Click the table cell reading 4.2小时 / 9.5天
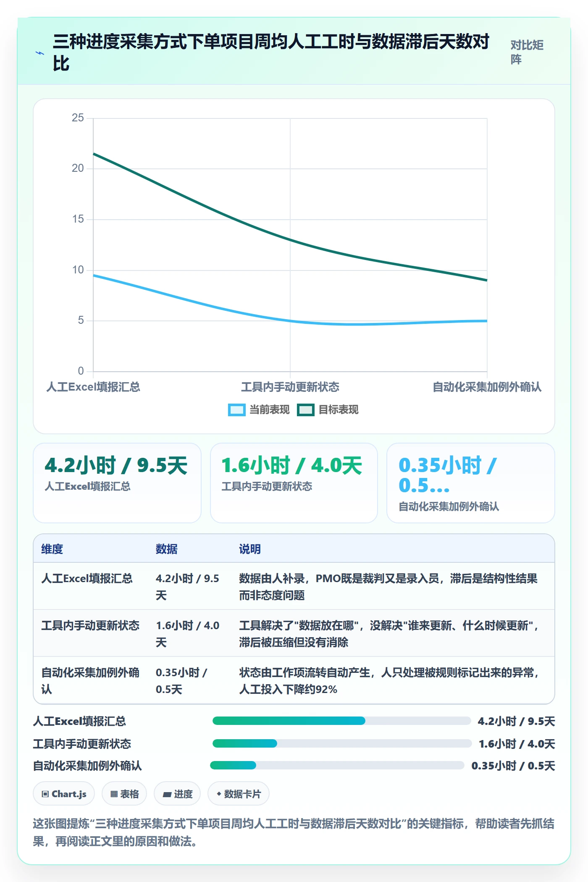Screen dimensions: 588x882 tap(187, 587)
